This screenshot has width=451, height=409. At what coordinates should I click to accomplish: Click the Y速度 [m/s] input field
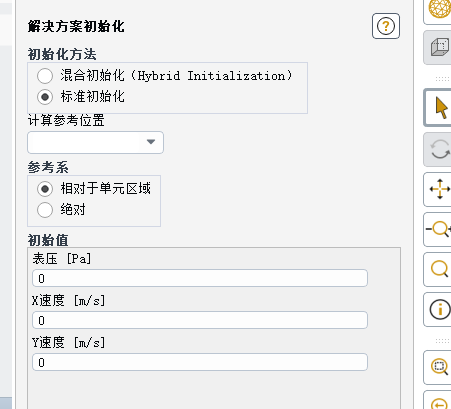[200, 362]
